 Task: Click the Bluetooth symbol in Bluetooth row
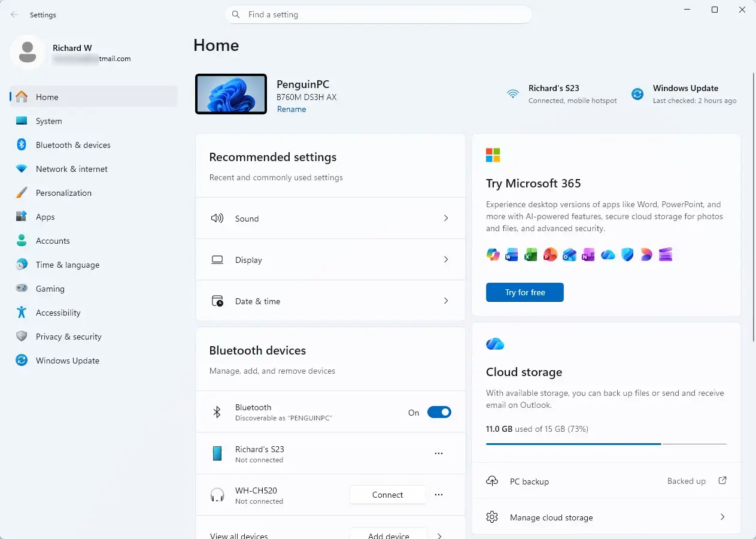[217, 412]
